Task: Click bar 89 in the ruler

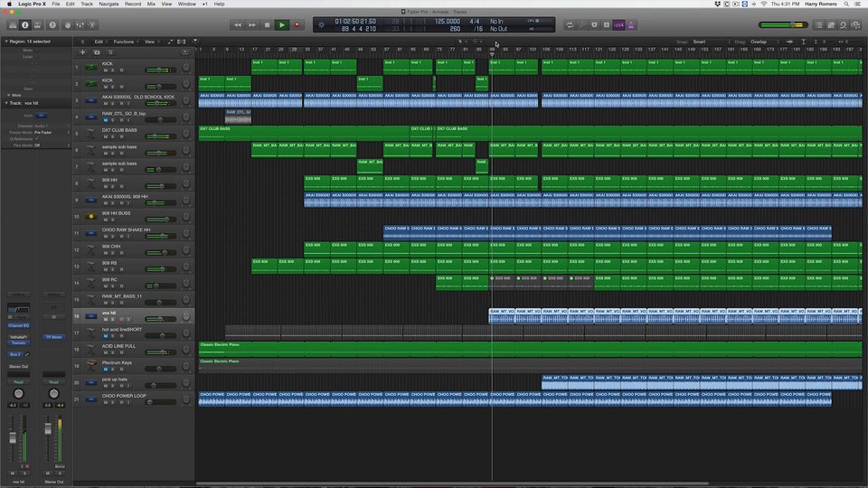Action: point(492,49)
